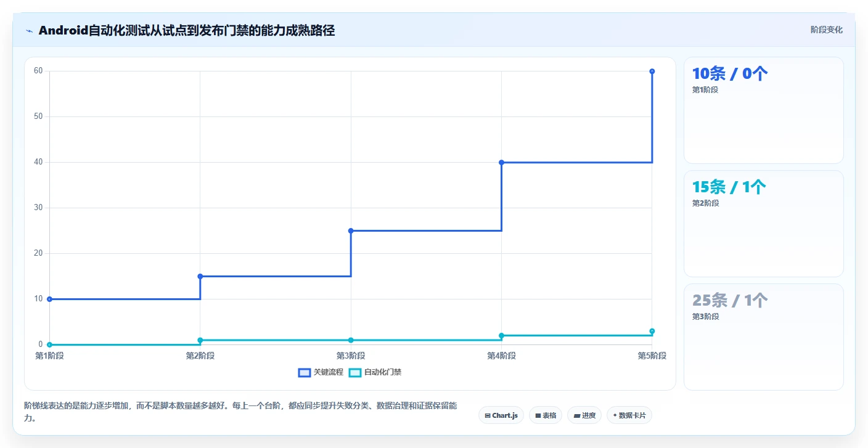
Task: Click the 第1阶段 caption in the first card
Action: point(705,90)
